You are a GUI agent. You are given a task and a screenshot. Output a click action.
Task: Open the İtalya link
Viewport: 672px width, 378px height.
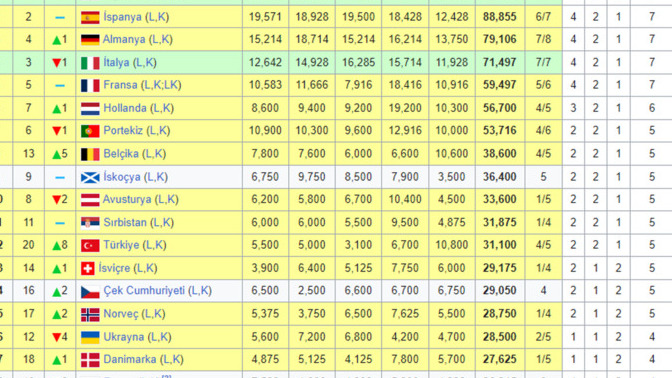116,63
